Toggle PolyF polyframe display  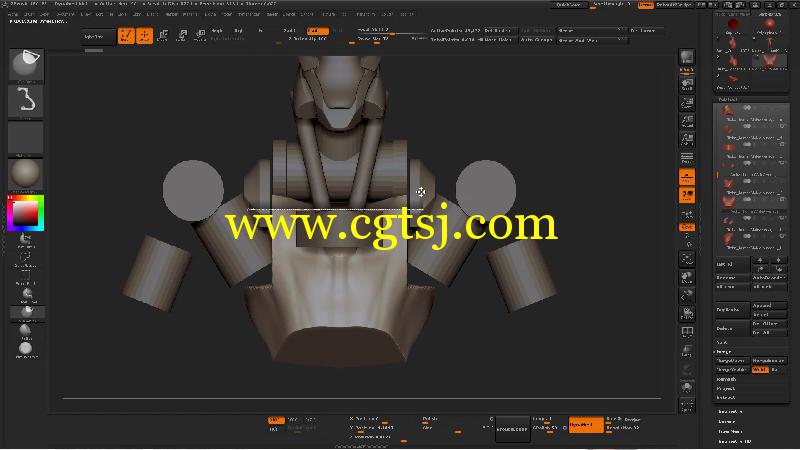[687, 333]
